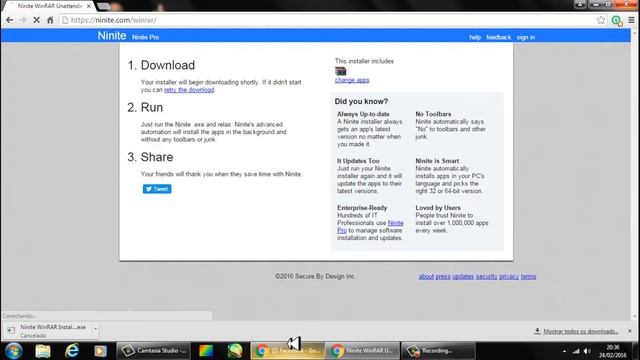Open Ninite Pro in the header
This screenshot has height=360, width=640.
click(145, 37)
